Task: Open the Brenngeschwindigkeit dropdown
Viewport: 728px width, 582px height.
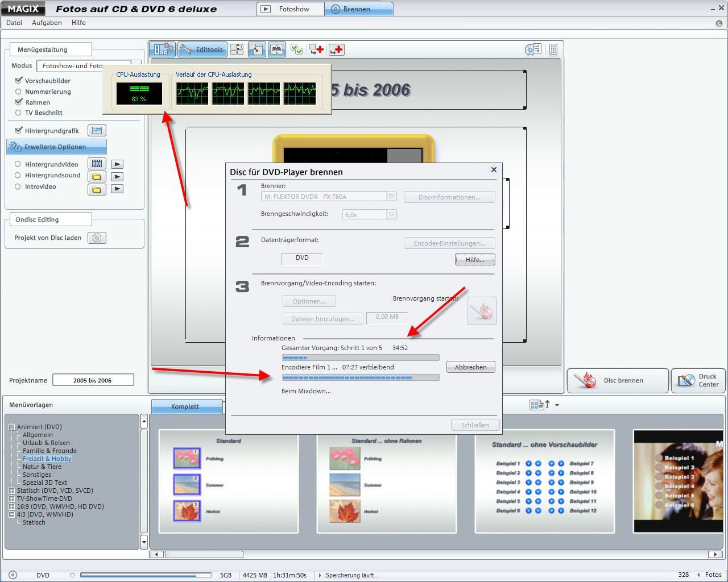Action: coord(391,214)
